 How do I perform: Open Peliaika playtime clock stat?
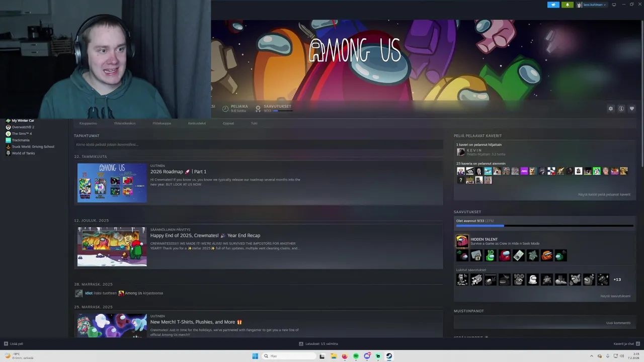tap(235, 108)
